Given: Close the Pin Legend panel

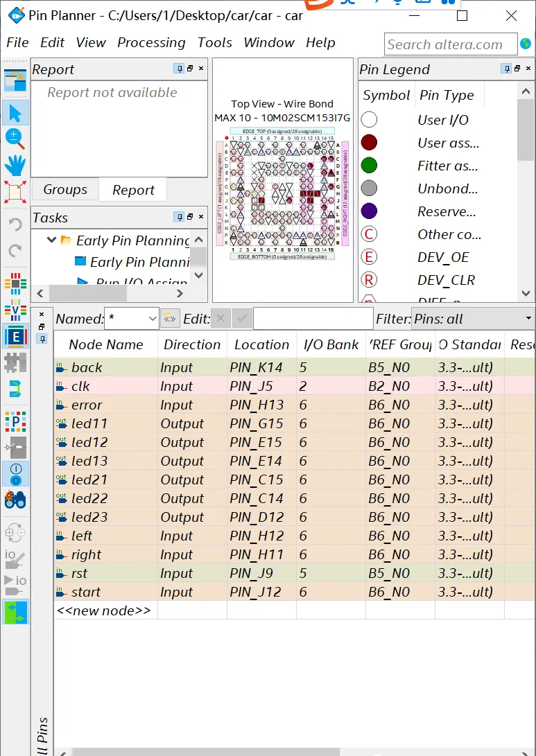Looking at the screenshot, I should point(528,69).
